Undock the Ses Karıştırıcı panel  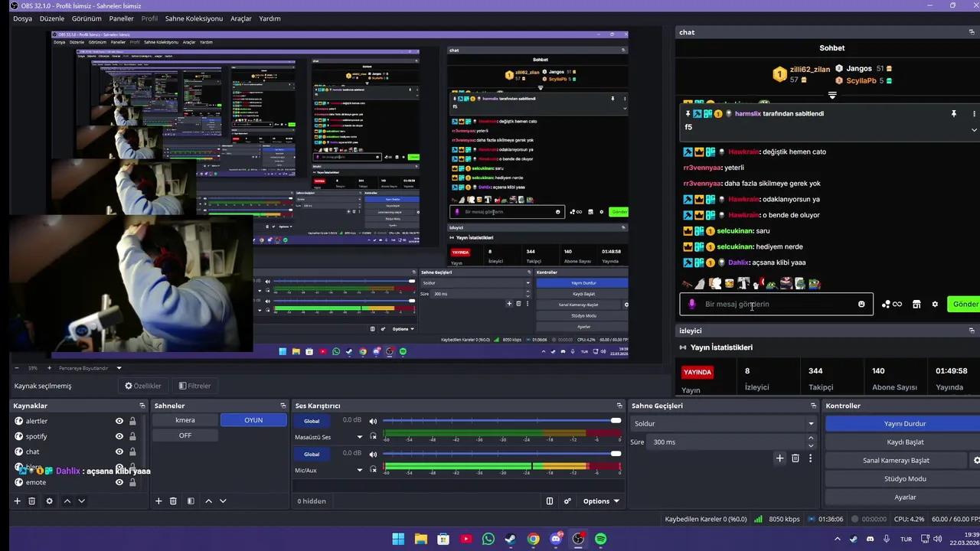(619, 406)
